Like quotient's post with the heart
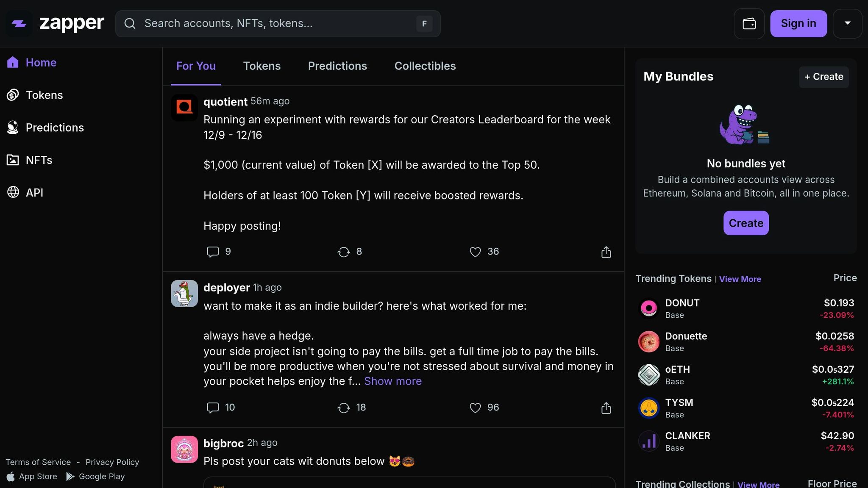The height and width of the screenshot is (488, 868). (475, 252)
